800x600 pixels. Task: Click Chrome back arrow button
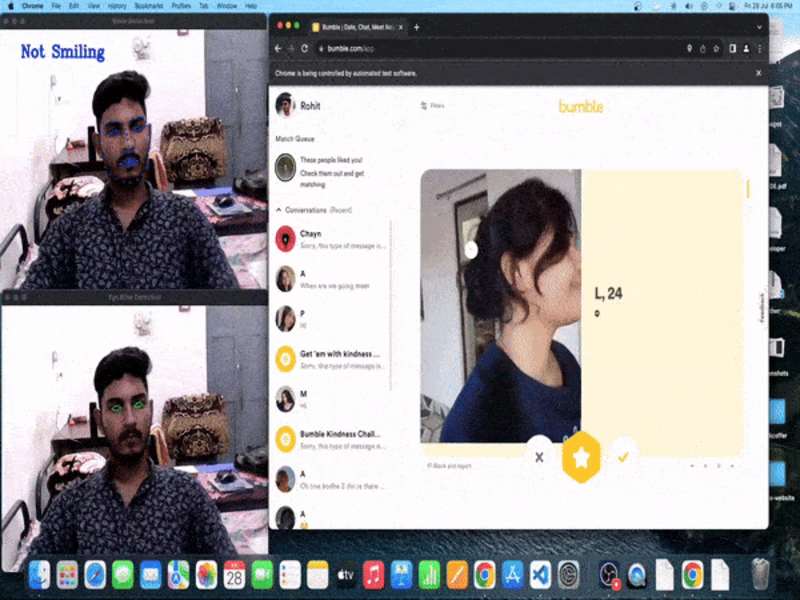coord(278,48)
